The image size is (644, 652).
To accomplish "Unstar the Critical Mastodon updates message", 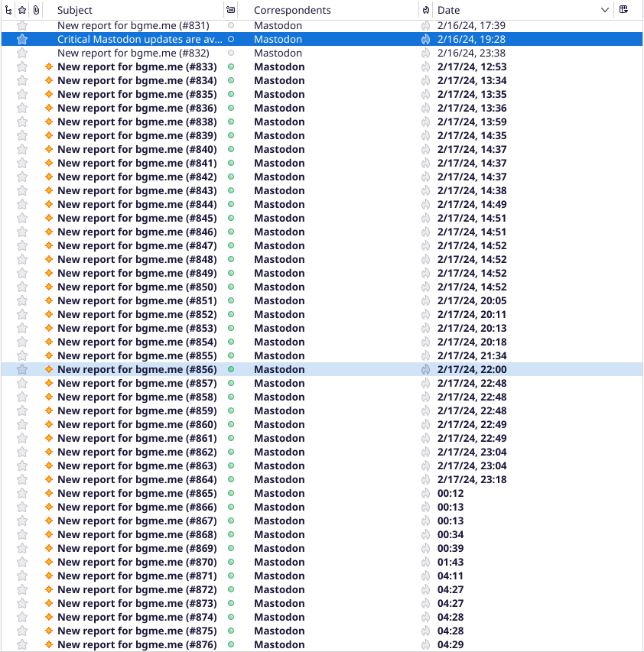I will (x=21, y=39).
